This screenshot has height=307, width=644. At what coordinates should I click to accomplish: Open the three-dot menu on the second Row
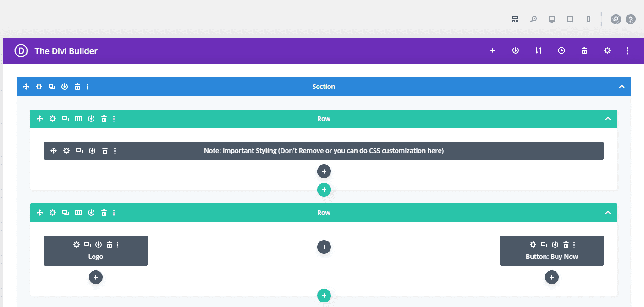point(114,212)
